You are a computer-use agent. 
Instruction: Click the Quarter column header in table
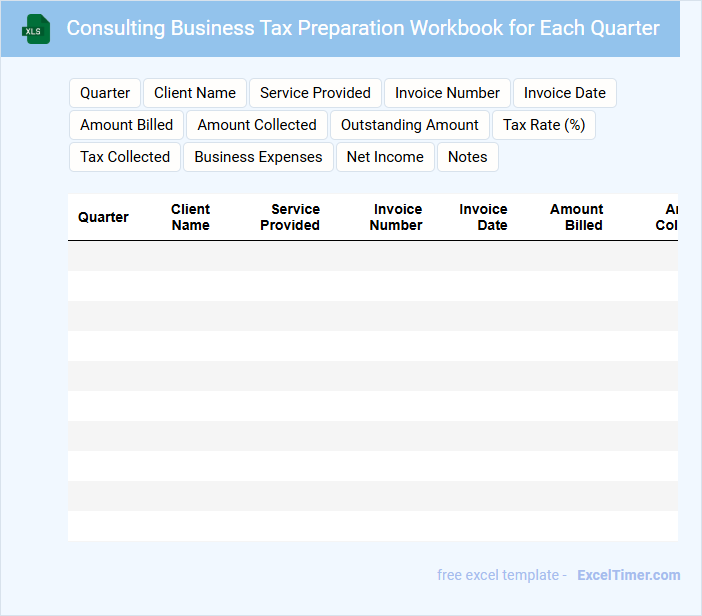[x=103, y=217]
